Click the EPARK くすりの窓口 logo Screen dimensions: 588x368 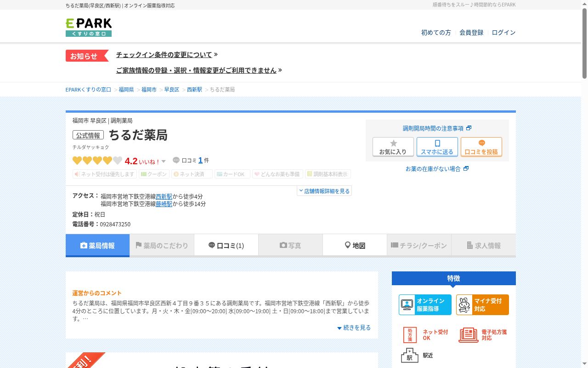click(89, 27)
